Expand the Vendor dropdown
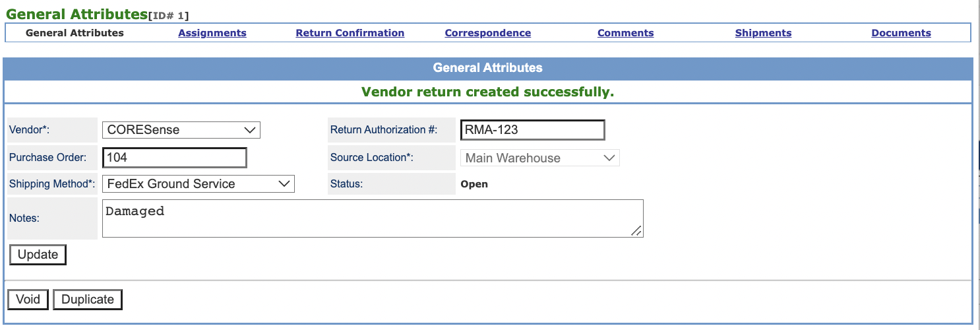Viewport: 980px width, 330px height. pos(181,130)
